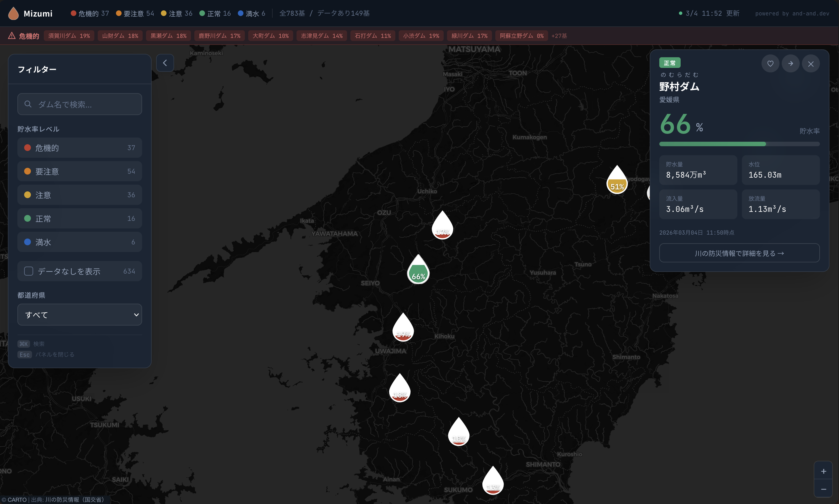Enable データなしを表示 checkbox
The height and width of the screenshot is (504, 839).
coord(29,271)
